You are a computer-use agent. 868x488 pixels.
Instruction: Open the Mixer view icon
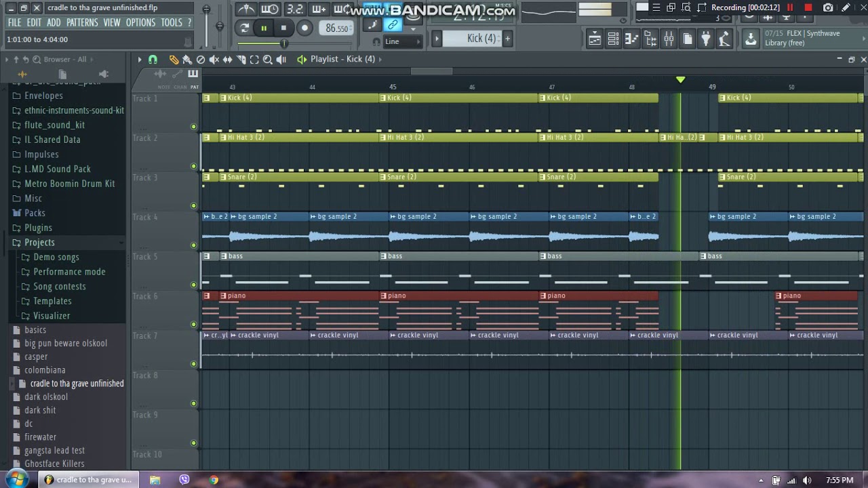click(669, 39)
